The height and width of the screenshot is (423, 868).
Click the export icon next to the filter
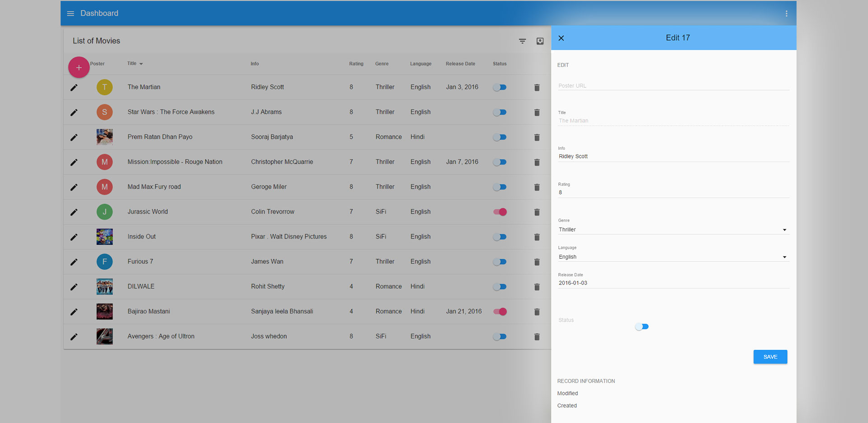pyautogui.click(x=540, y=41)
